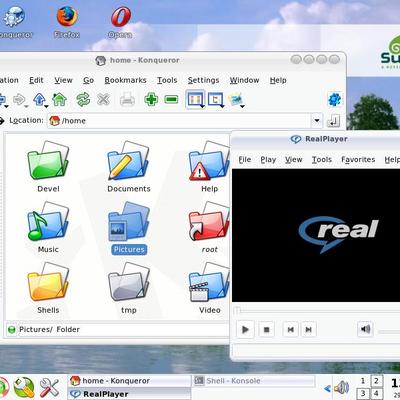Screen dimensions: 400x400
Task: Reload the current Konqueror view
Action: (x=83, y=99)
